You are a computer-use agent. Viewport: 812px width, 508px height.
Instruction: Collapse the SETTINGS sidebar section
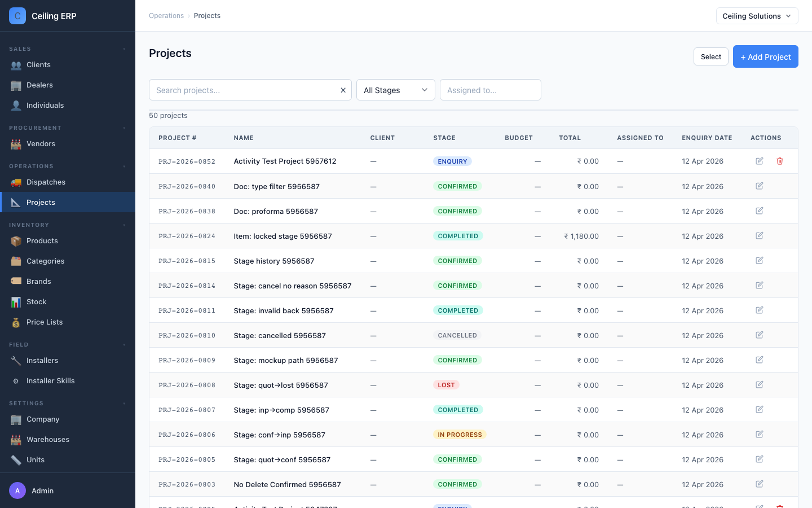click(x=124, y=404)
